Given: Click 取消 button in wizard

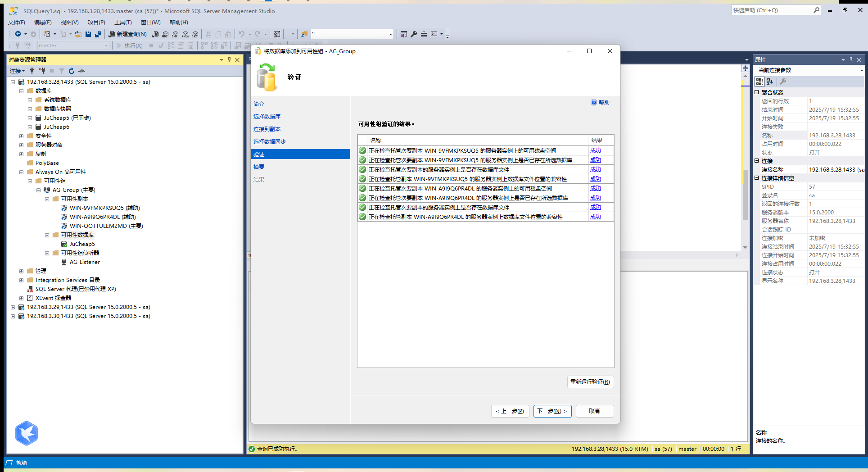Looking at the screenshot, I should click(x=594, y=411).
